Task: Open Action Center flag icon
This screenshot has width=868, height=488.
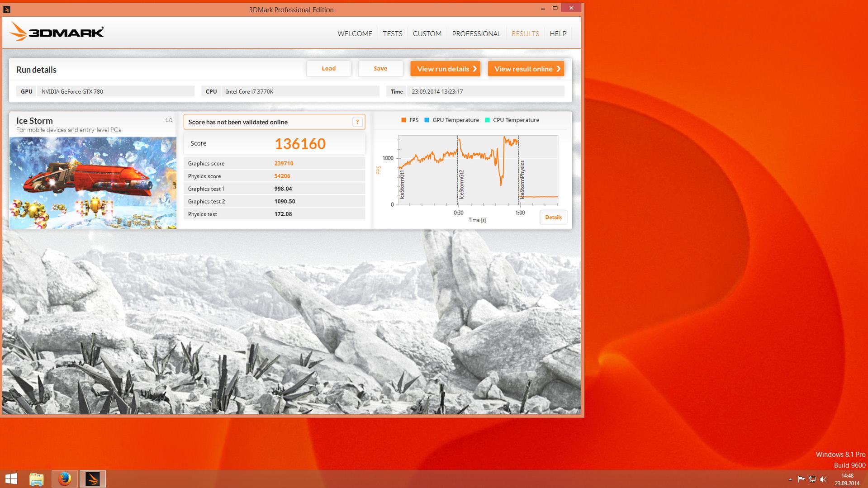Action: point(801,479)
